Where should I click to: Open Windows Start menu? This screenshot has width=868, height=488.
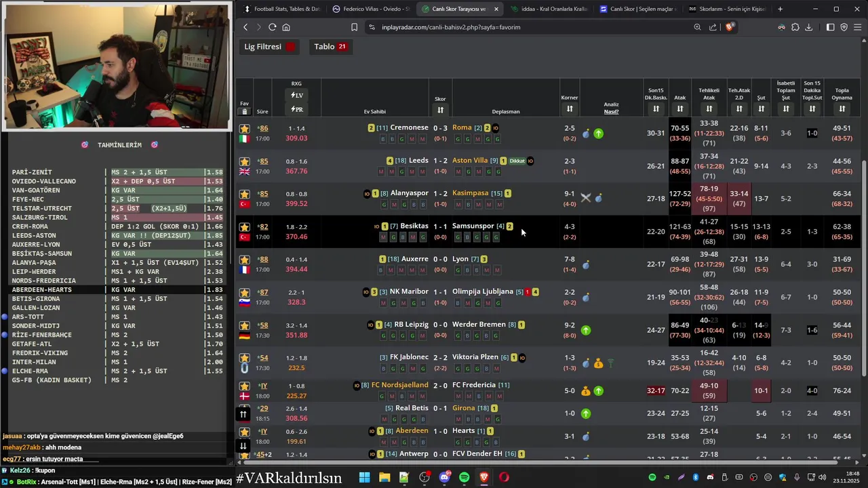tap(364, 477)
